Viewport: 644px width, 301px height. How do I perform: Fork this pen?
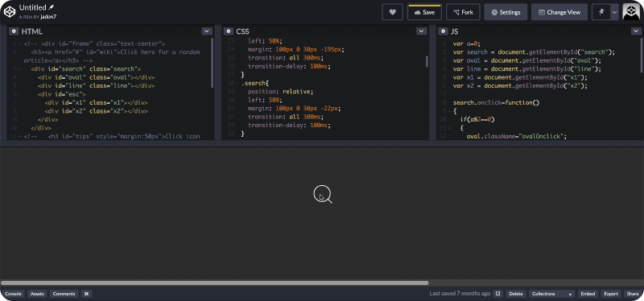[463, 12]
